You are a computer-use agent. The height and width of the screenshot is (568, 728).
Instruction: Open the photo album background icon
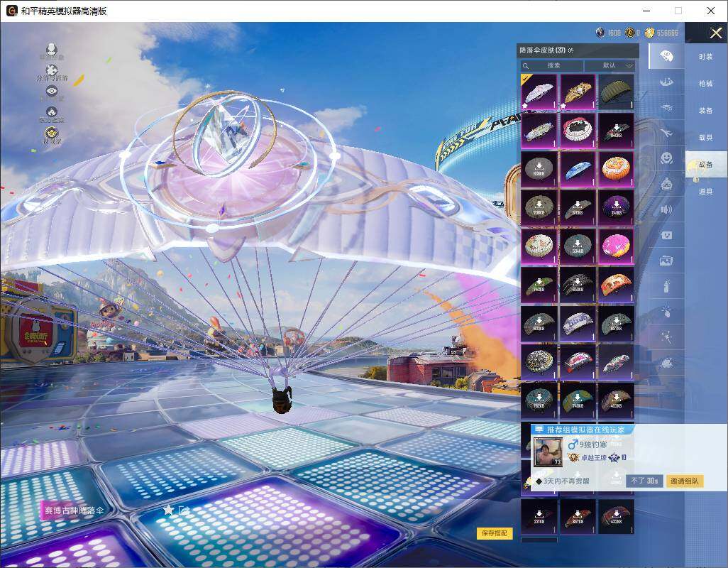(666, 261)
